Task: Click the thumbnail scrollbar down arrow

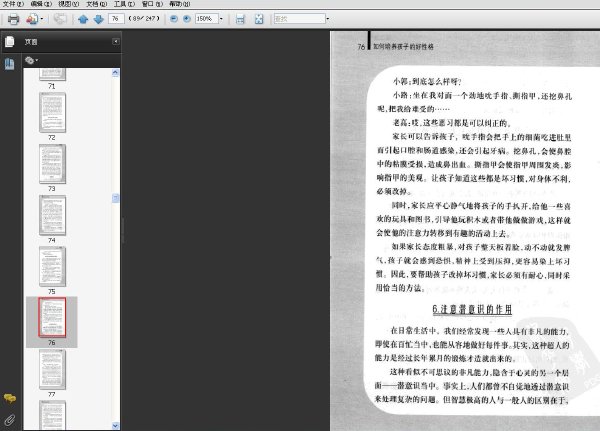Action: (x=116, y=425)
